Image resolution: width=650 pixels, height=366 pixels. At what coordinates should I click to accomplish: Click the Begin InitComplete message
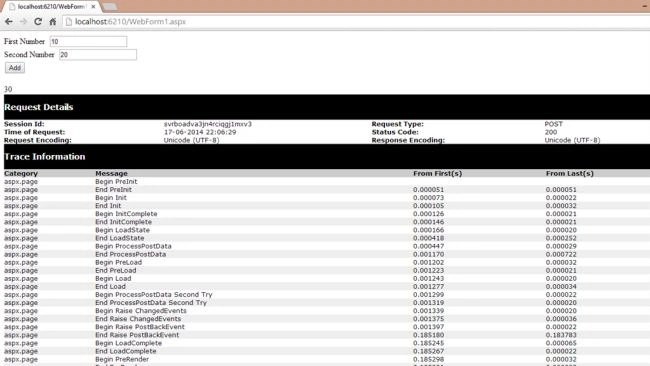[x=126, y=214]
